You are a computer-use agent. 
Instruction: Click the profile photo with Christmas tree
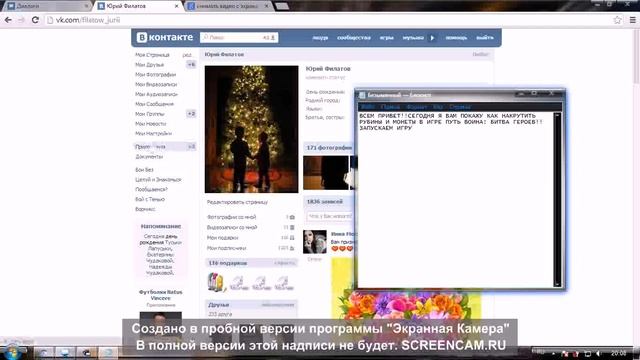pyautogui.click(x=251, y=129)
